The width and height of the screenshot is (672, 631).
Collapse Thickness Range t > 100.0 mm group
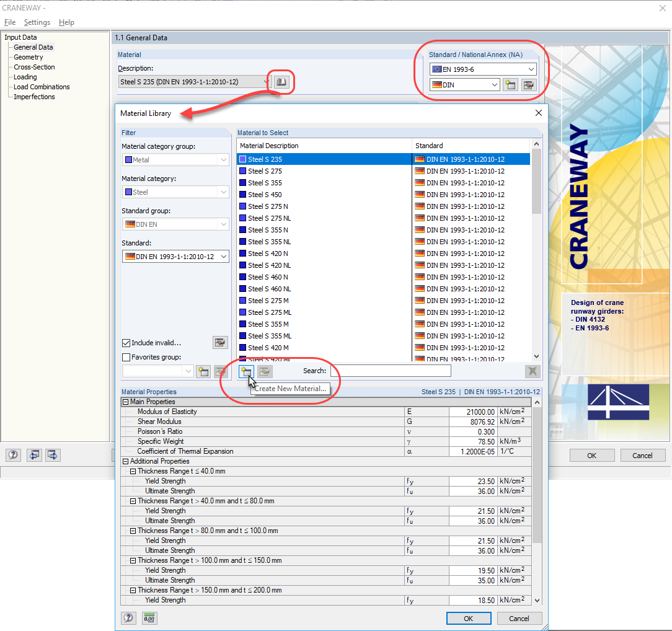133,561
